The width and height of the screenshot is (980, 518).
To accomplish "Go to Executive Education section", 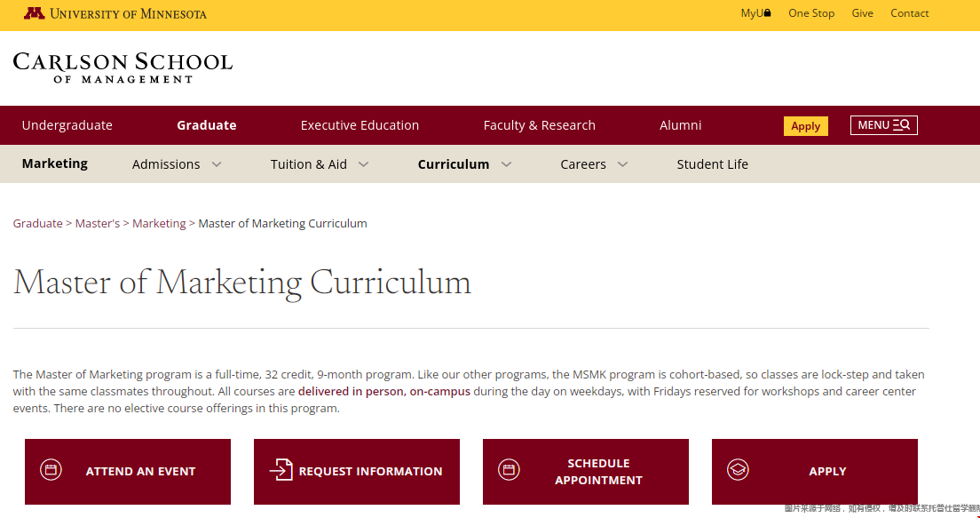I will point(360,125).
